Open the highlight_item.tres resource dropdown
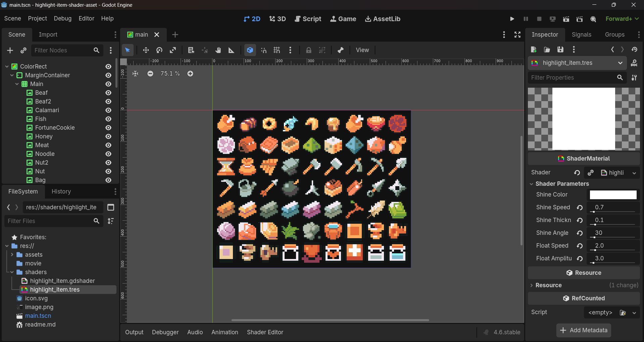Image resolution: width=644 pixels, height=342 pixels. [577, 63]
